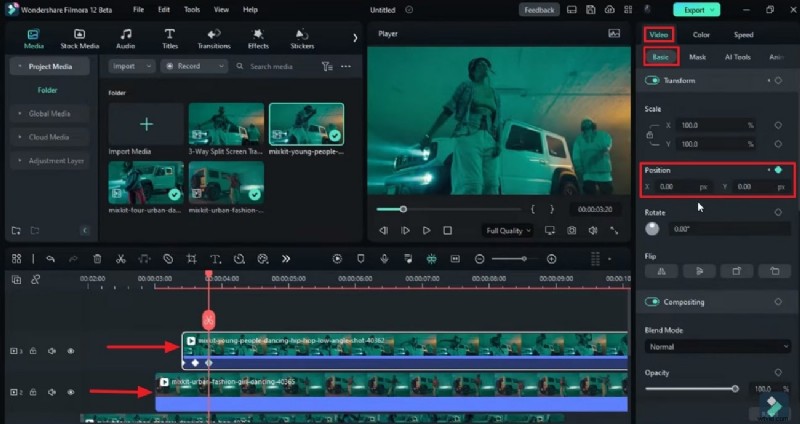Click the Feedback button
Screen dimensions: 800x424
click(x=539, y=10)
